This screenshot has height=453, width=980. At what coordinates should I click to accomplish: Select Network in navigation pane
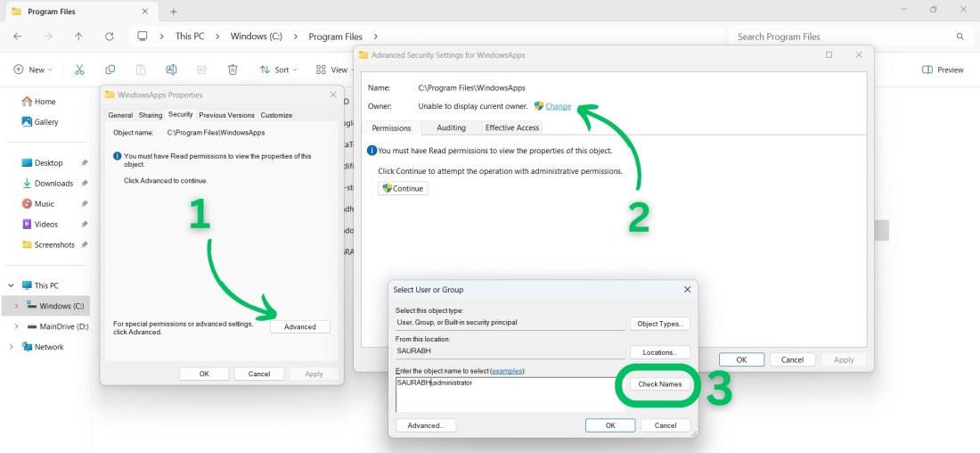coord(43,347)
